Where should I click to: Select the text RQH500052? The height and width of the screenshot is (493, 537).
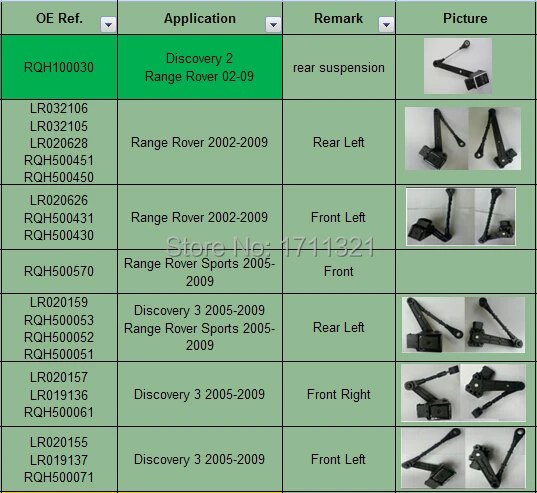coord(59,338)
